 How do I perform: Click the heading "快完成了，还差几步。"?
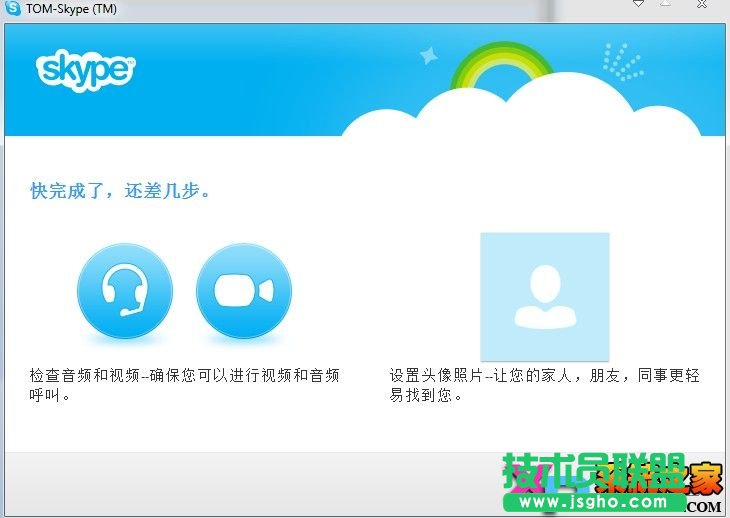pos(121,190)
